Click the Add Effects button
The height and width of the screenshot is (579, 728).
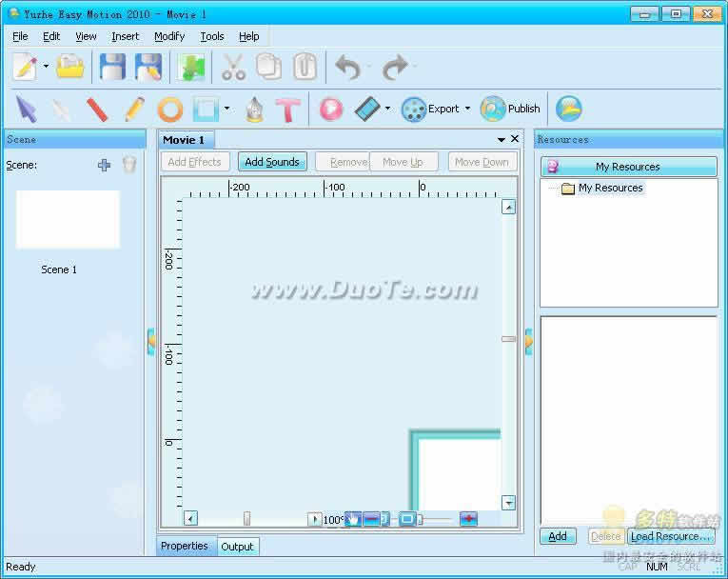(194, 162)
